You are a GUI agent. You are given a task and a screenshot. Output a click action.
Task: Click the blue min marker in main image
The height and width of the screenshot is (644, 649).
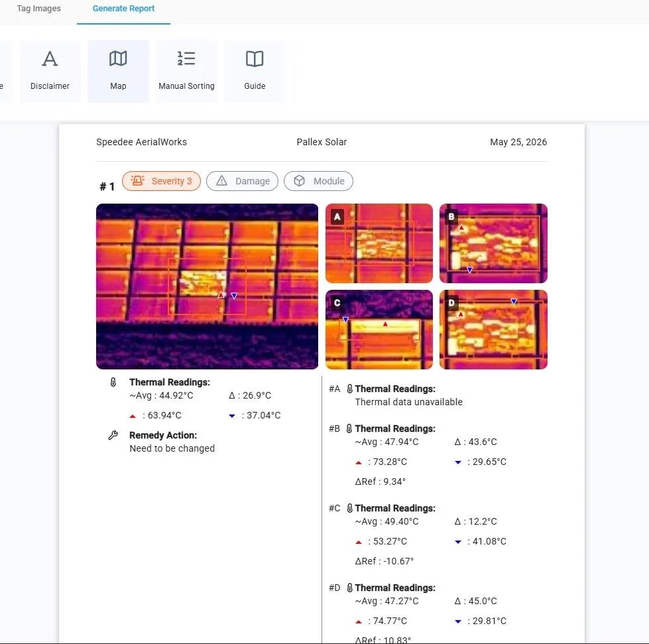click(234, 296)
